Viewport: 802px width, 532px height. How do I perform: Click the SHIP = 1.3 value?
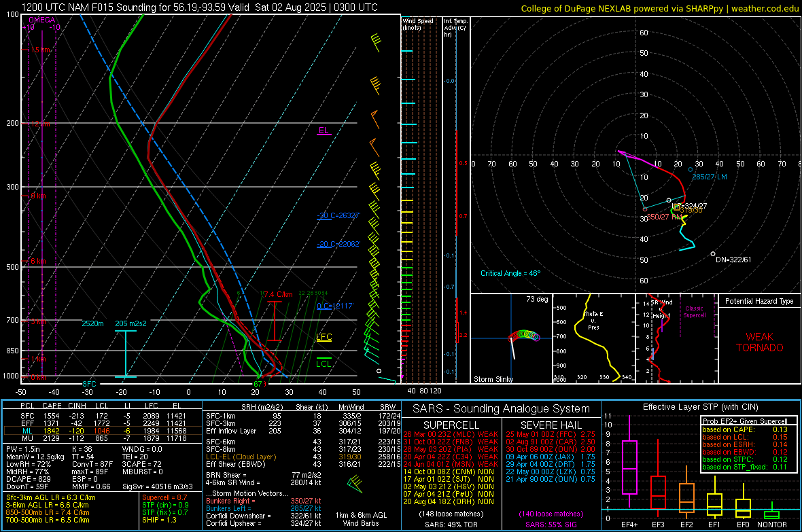tap(159, 520)
